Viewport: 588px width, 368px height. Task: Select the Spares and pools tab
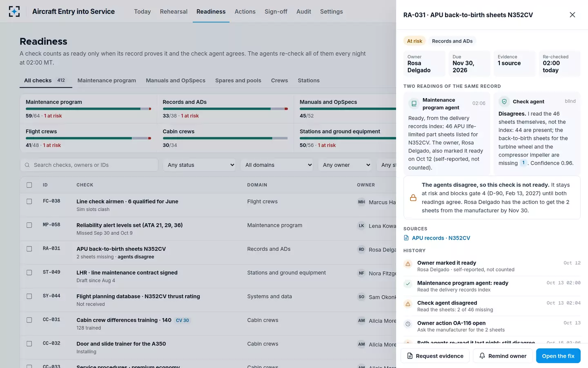tap(238, 81)
